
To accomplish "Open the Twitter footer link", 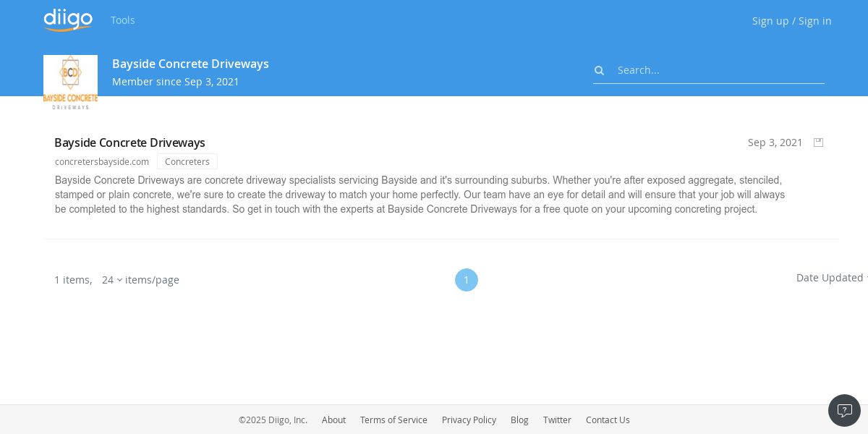I will pyautogui.click(x=557, y=420).
